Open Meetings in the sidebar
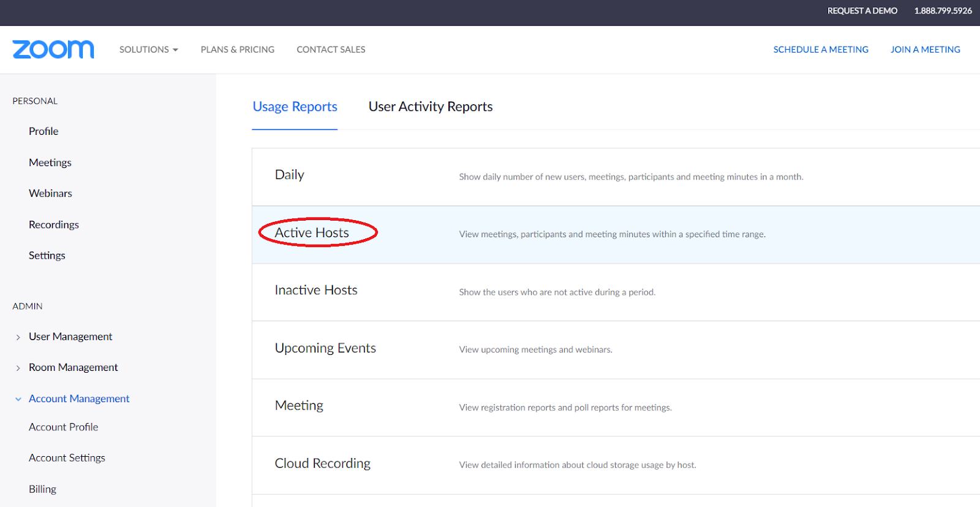 pyautogui.click(x=50, y=162)
